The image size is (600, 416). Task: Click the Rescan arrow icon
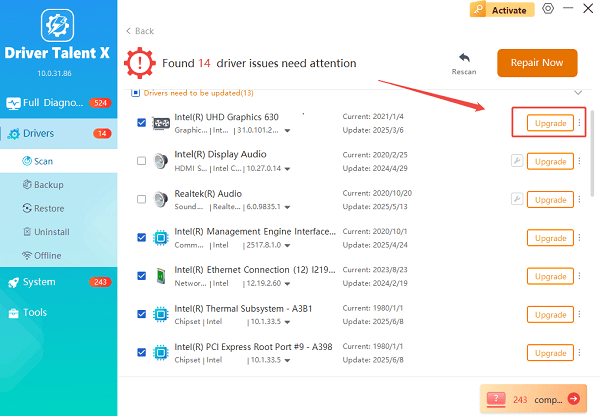point(463,58)
